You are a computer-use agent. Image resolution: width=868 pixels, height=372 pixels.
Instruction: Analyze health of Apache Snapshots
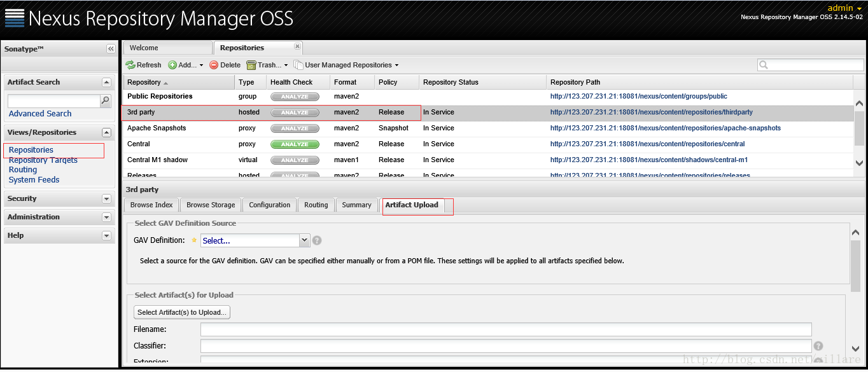click(x=295, y=128)
